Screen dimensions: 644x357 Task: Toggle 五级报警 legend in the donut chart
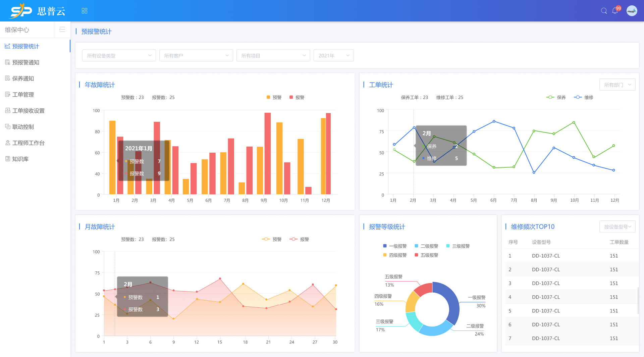pos(426,255)
